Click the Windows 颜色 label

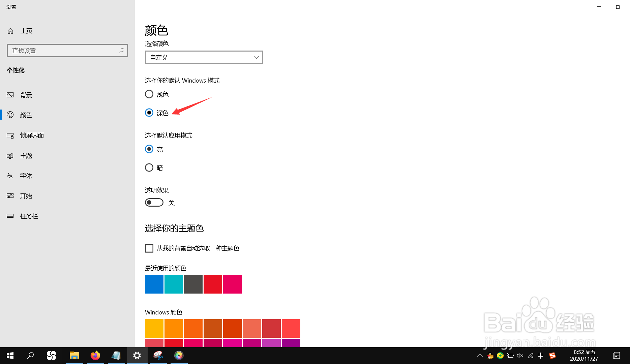(163, 312)
